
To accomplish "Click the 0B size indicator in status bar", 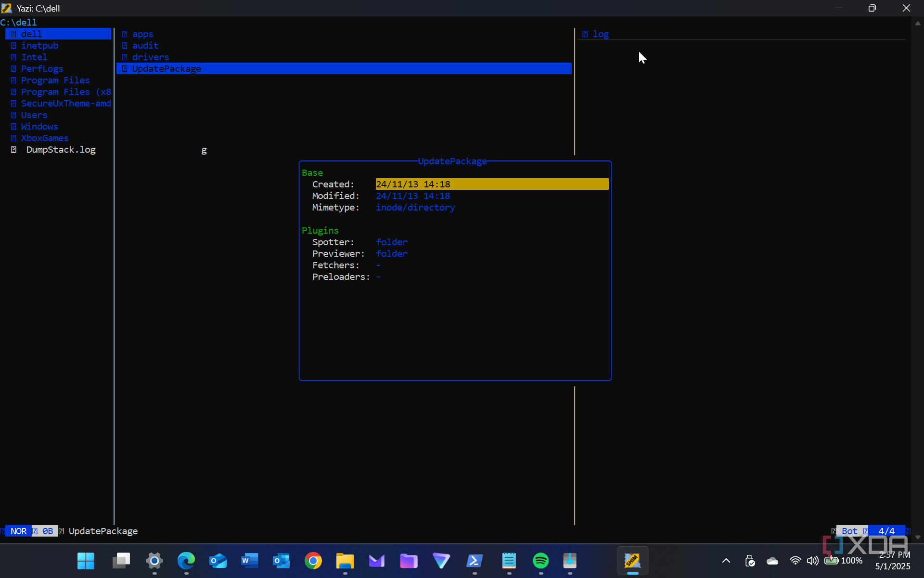I will [x=48, y=531].
